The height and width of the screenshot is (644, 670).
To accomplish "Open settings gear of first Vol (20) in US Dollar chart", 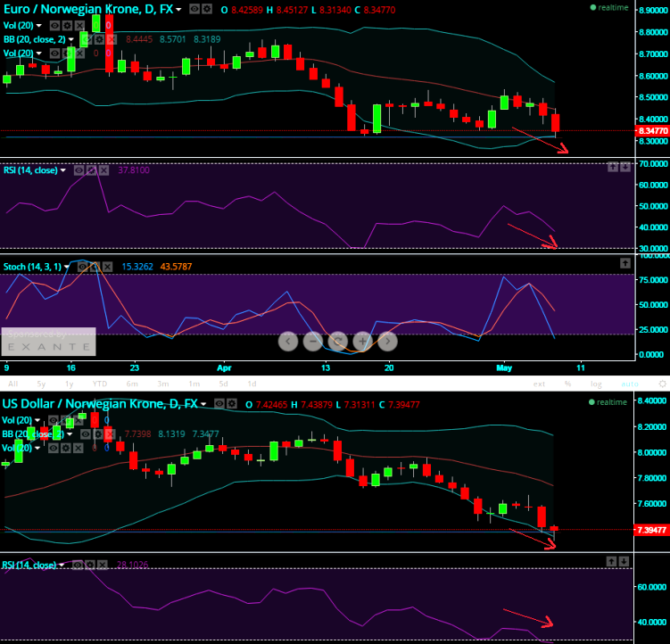I will (65, 420).
